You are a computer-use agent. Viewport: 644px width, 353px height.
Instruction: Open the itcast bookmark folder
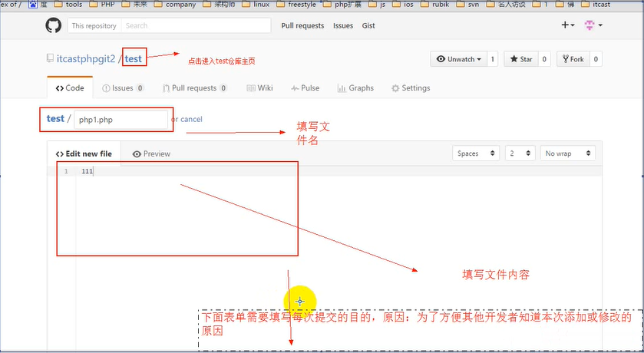596,4
